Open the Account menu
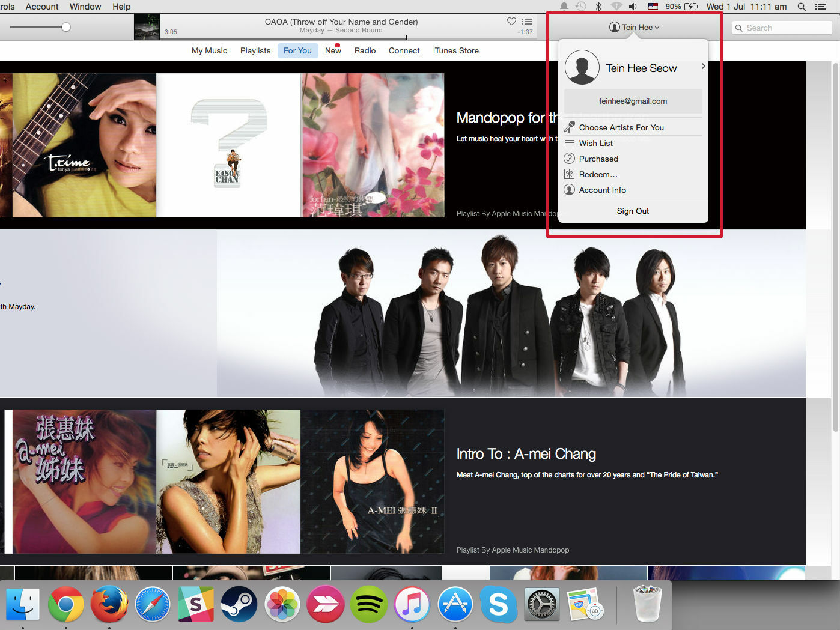 click(x=42, y=7)
